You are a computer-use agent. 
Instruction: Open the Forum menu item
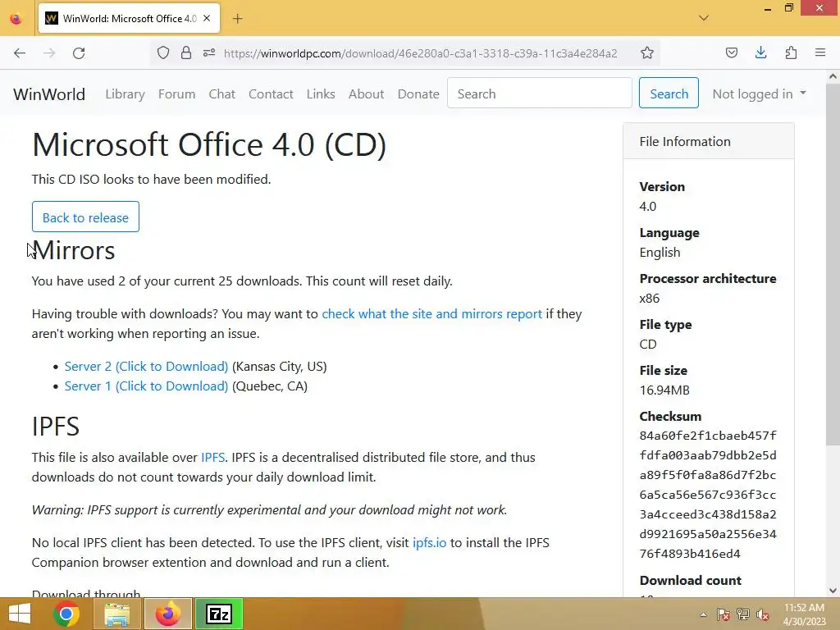tap(176, 94)
